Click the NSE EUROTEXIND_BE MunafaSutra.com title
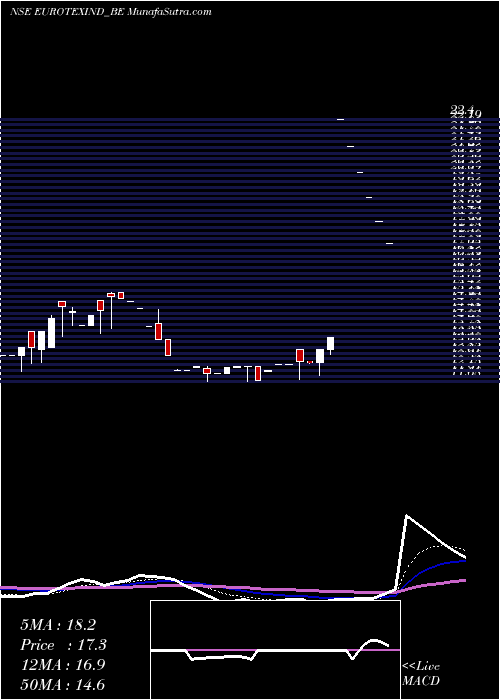Screen dimensions: 500x700 [x=111, y=12]
